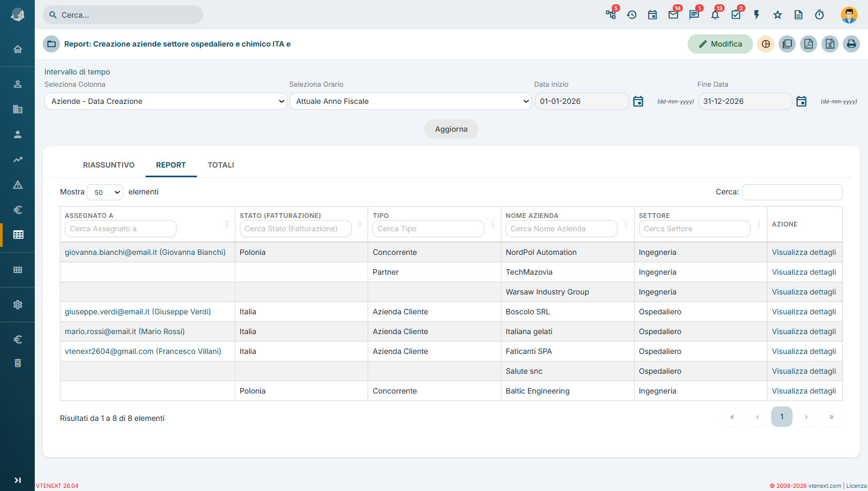Switch to the Report tab
Screen dimensions: 868x491
[171, 165]
